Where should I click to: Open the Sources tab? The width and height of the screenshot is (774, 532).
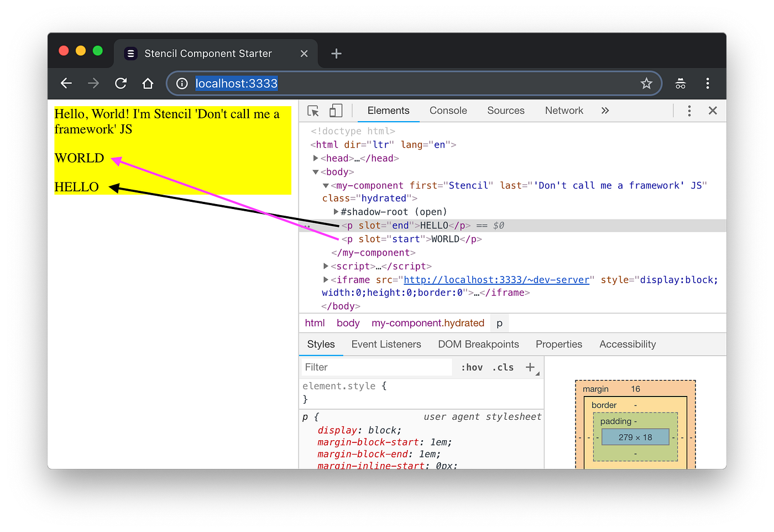(x=506, y=111)
